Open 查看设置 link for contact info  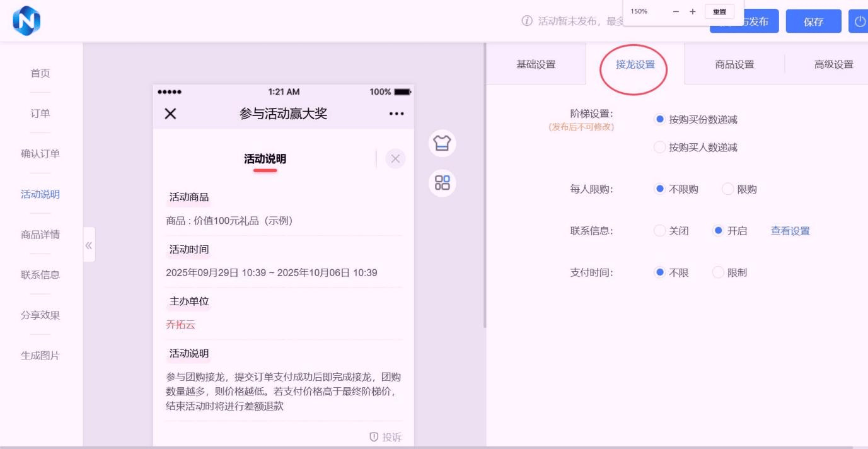click(x=790, y=231)
